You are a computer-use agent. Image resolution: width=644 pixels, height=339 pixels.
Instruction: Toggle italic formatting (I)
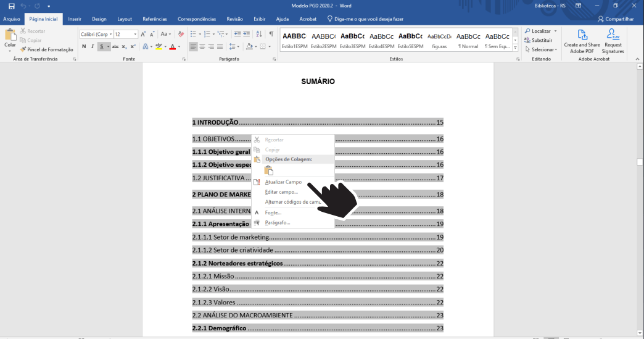coord(93,46)
